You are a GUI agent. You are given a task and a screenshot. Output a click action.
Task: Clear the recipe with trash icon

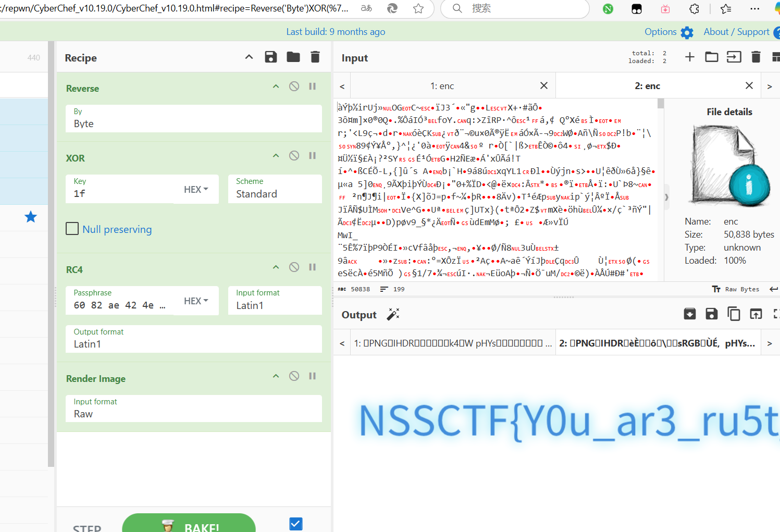pyautogui.click(x=315, y=57)
